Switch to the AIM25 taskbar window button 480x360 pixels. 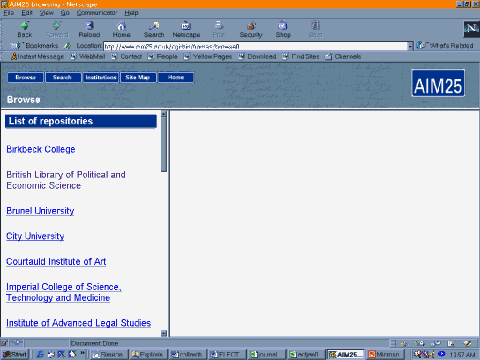(x=346, y=354)
